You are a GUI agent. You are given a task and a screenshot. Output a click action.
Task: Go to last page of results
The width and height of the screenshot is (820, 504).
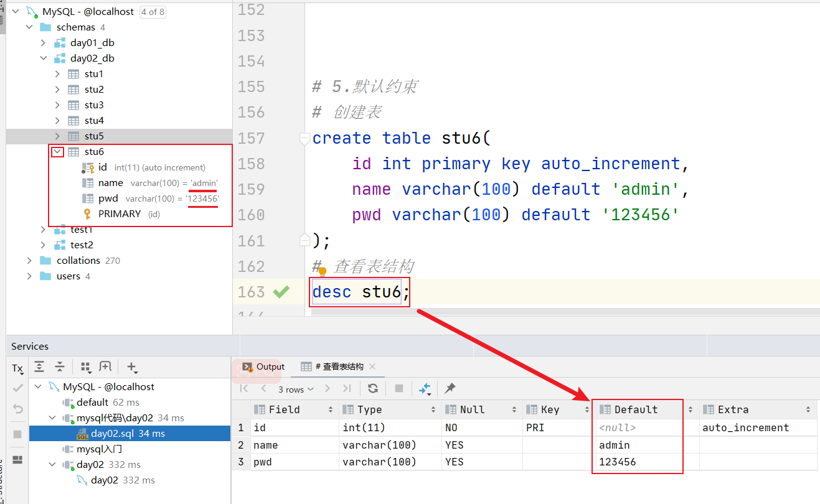point(347,388)
